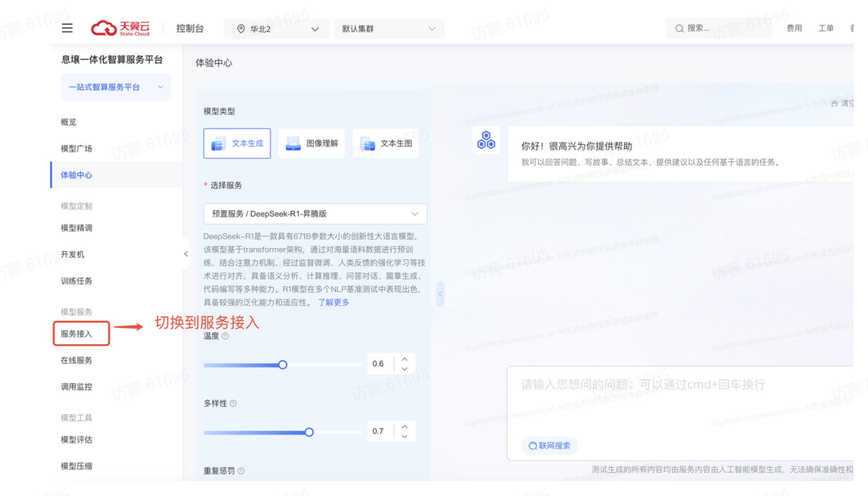Open 工单 in the top bar
The width and height of the screenshot is (868, 496).
[826, 28]
